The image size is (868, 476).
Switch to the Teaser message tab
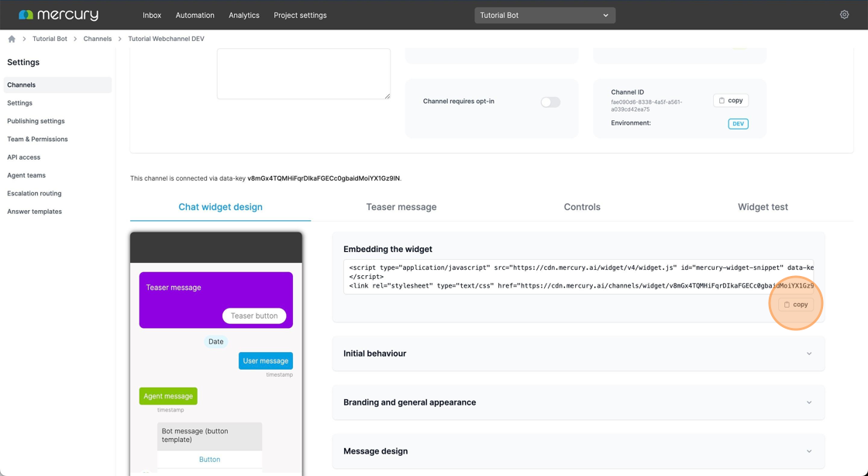[401, 207]
